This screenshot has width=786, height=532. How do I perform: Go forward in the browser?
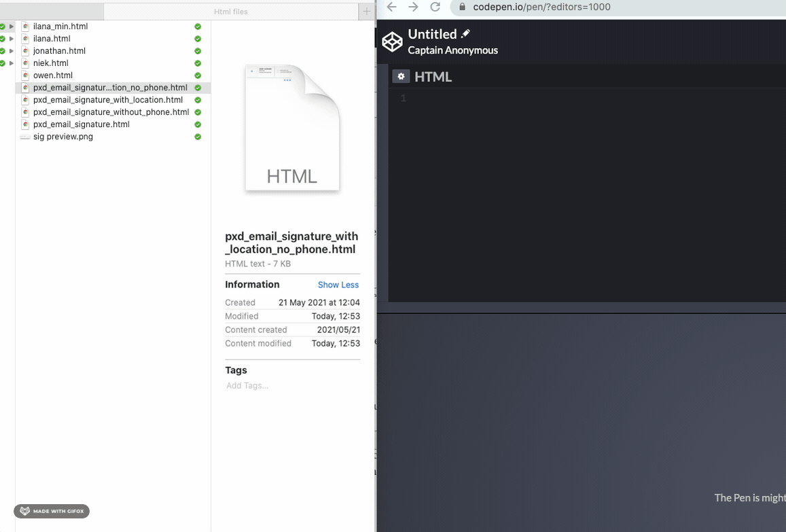pos(413,7)
